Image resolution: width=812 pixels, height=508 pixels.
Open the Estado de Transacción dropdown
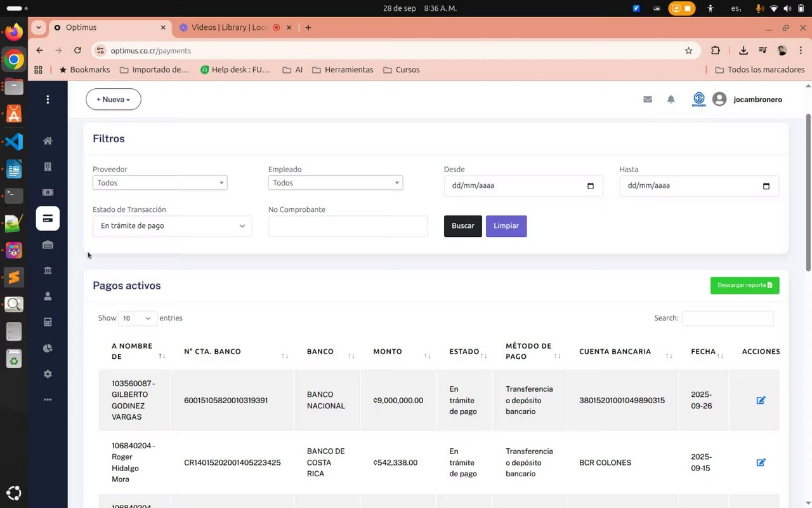click(173, 226)
